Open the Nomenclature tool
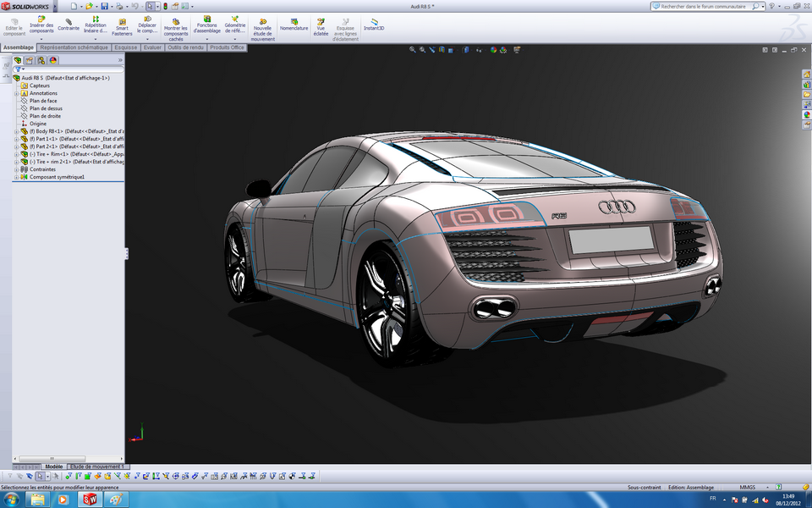 [x=294, y=24]
